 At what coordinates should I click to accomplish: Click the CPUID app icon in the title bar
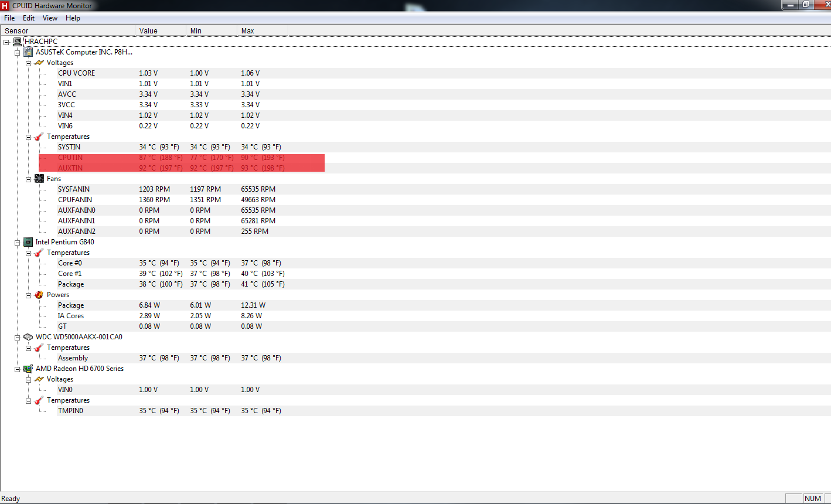[x=5, y=5]
